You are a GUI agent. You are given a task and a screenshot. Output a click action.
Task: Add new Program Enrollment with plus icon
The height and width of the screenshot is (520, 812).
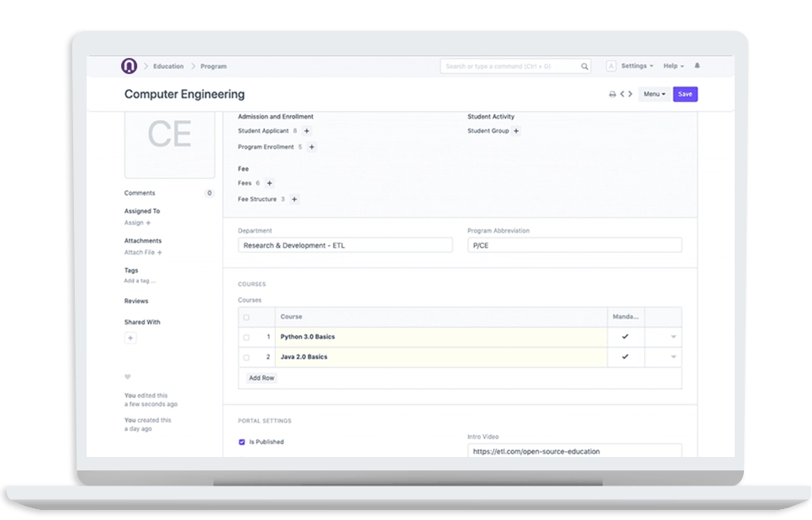click(x=312, y=147)
